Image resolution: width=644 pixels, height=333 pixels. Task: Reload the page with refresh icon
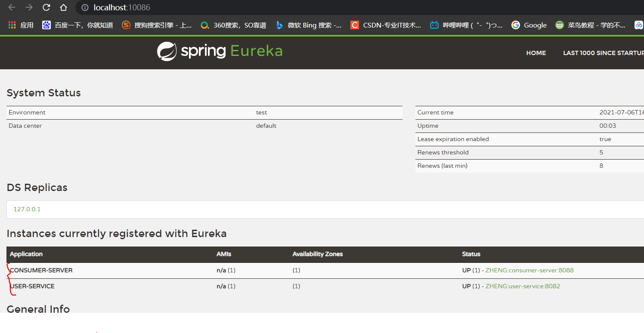pos(46,7)
